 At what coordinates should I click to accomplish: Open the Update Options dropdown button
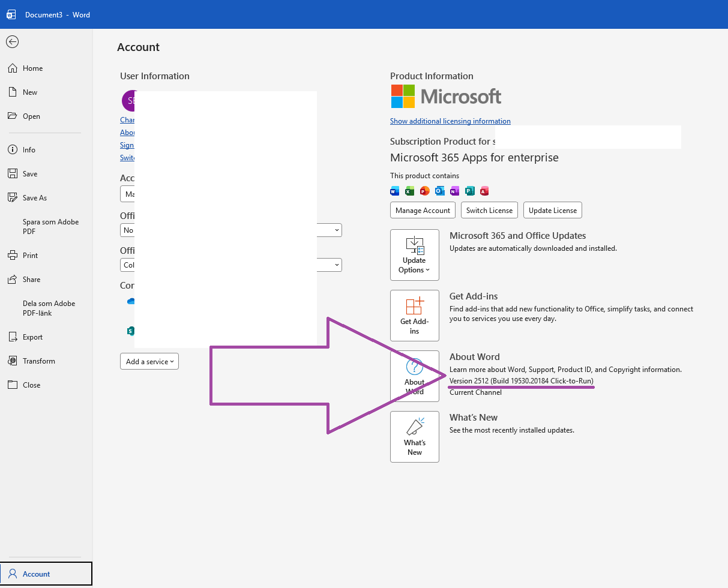click(x=414, y=255)
